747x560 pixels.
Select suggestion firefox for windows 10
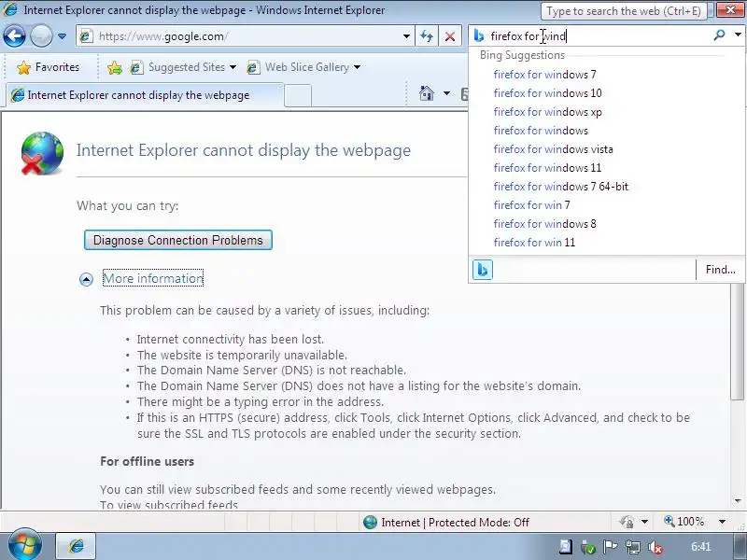point(547,93)
